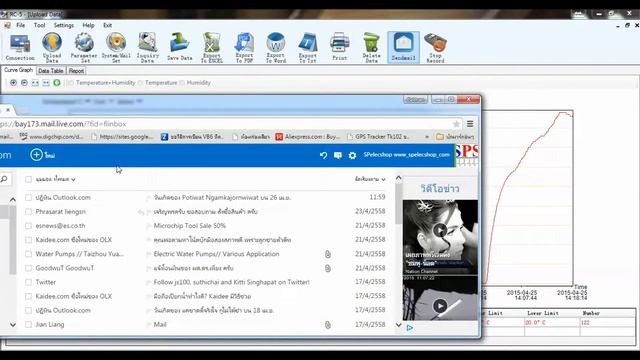
Task: Check the Jian Liang email checkbox
Action: (x=28, y=324)
